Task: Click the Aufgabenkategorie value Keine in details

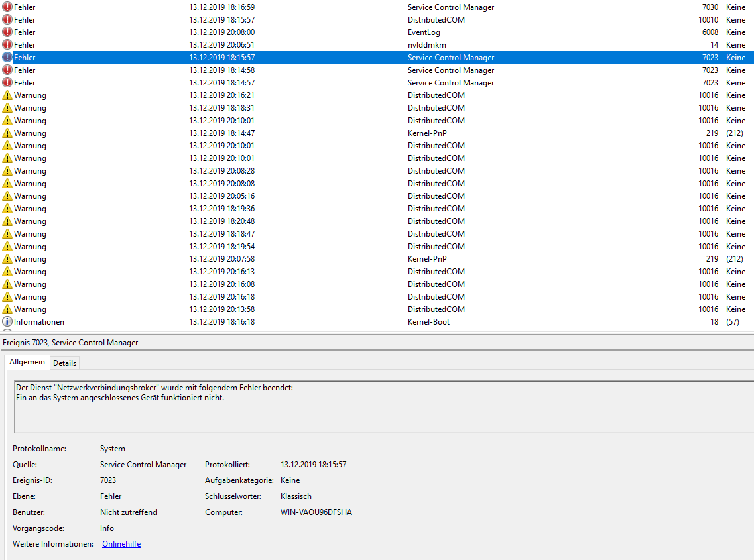Action: pyautogui.click(x=290, y=480)
